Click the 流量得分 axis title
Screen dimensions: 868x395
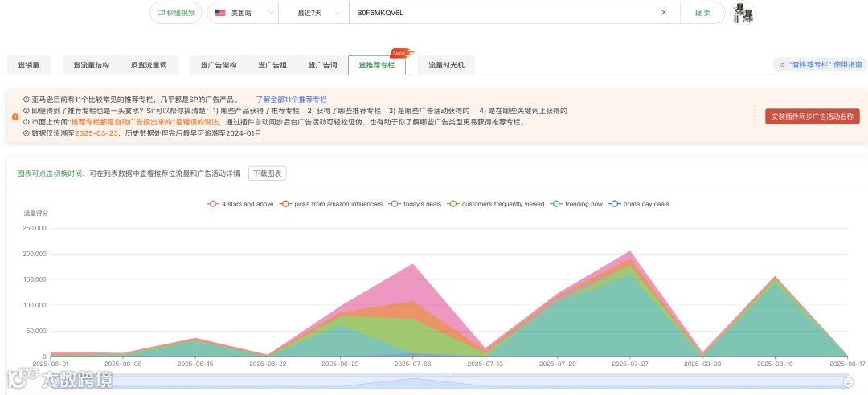tap(36, 213)
